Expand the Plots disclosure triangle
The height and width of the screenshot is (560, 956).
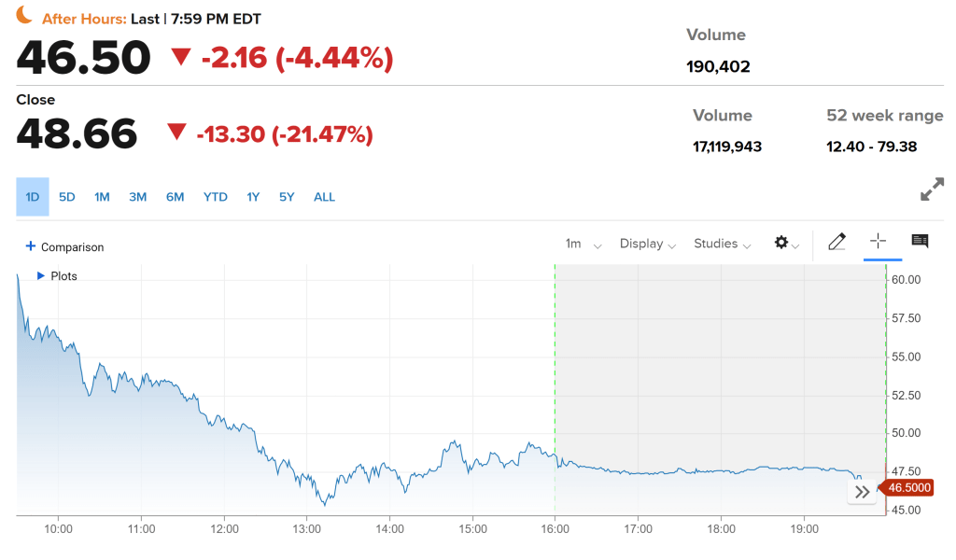[41, 276]
